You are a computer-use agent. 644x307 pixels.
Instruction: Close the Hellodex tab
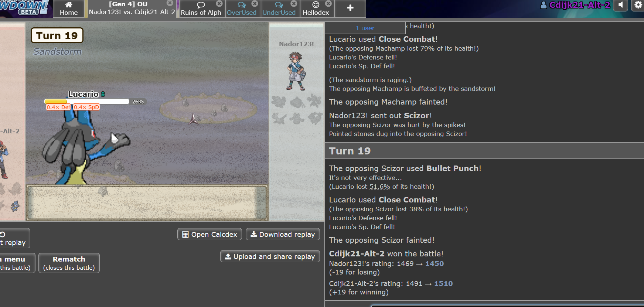click(x=328, y=3)
